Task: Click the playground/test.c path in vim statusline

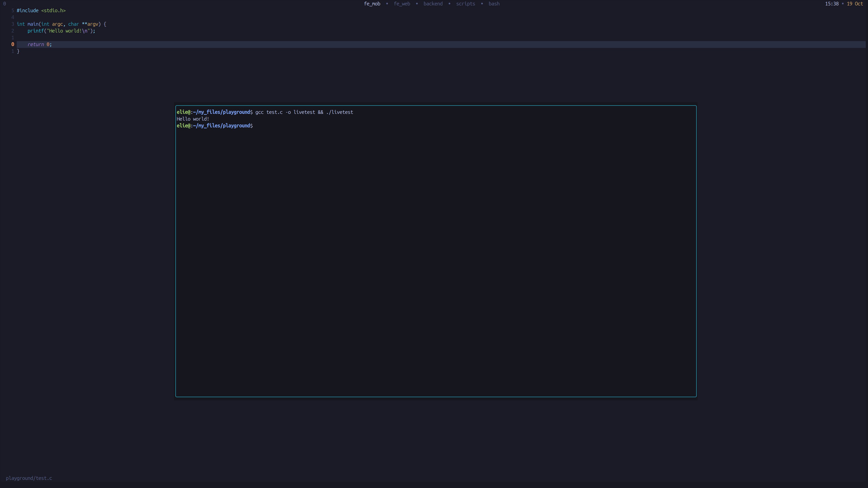Action: click(29, 478)
